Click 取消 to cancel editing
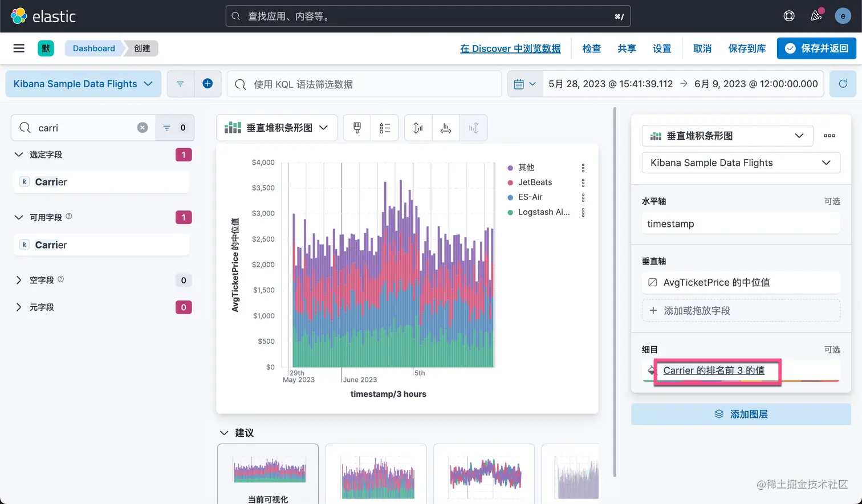This screenshot has height=504, width=862. pos(702,48)
